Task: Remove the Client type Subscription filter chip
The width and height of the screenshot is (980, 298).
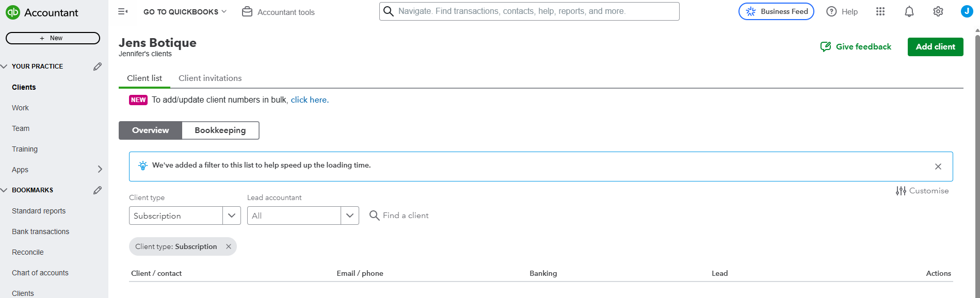Action: [x=229, y=246]
